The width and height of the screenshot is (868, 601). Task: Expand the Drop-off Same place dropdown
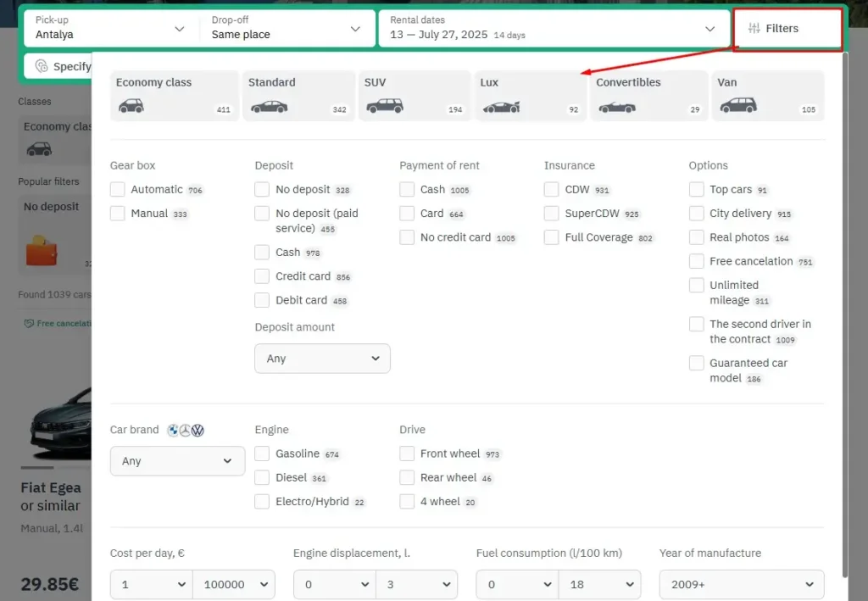pyautogui.click(x=287, y=28)
